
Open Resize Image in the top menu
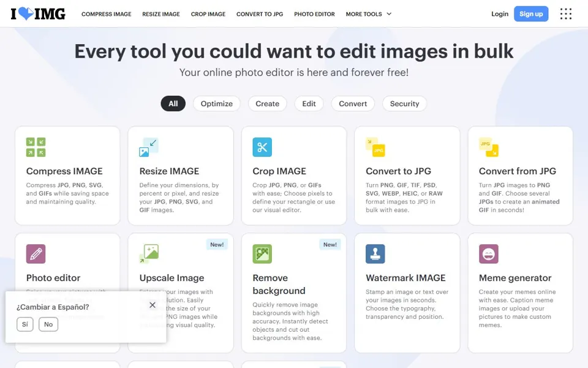pos(161,14)
